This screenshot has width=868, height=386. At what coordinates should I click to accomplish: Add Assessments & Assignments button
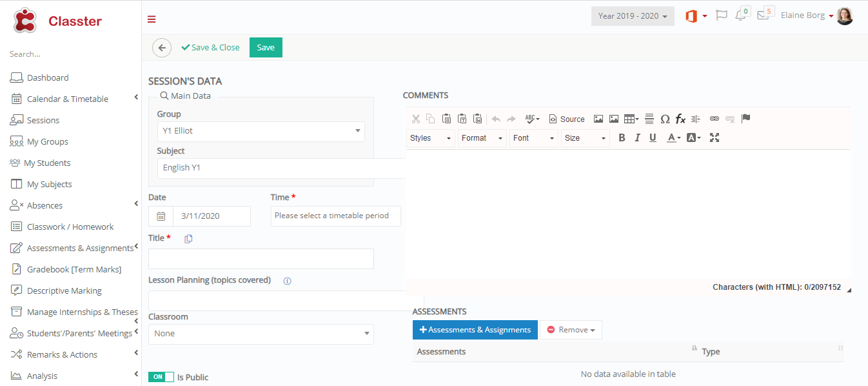tap(475, 330)
